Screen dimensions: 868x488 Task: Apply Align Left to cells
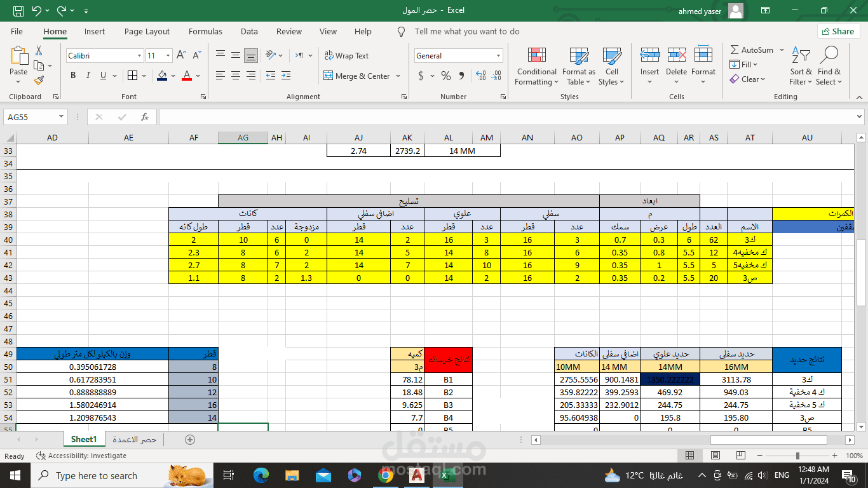tap(220, 76)
